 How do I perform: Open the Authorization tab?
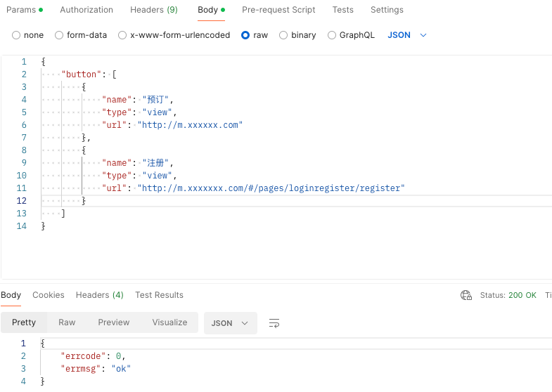tap(86, 10)
